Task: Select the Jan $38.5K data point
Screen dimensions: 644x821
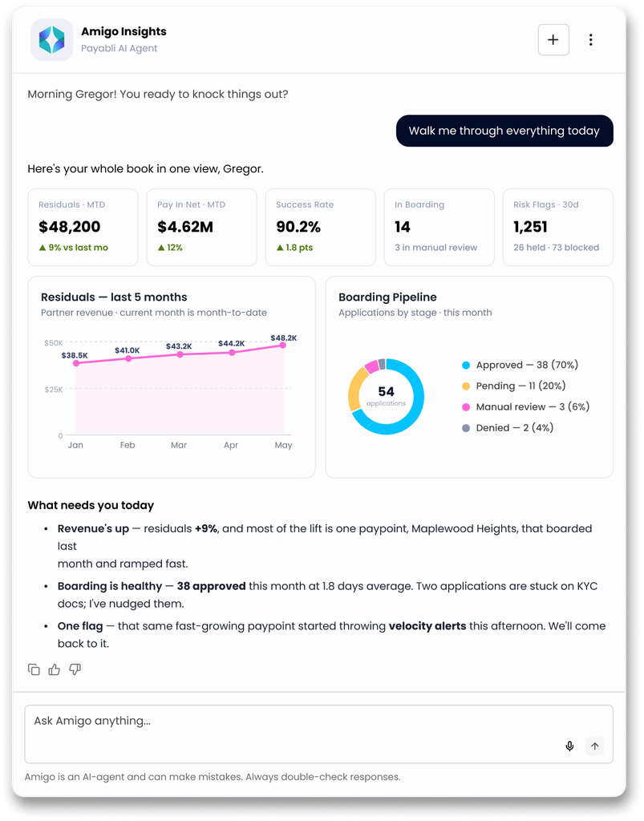Action: pyautogui.click(x=76, y=363)
